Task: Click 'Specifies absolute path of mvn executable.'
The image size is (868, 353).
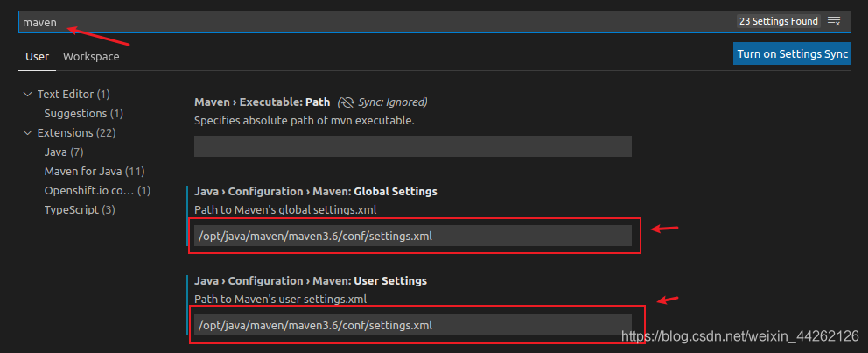Action: click(304, 120)
